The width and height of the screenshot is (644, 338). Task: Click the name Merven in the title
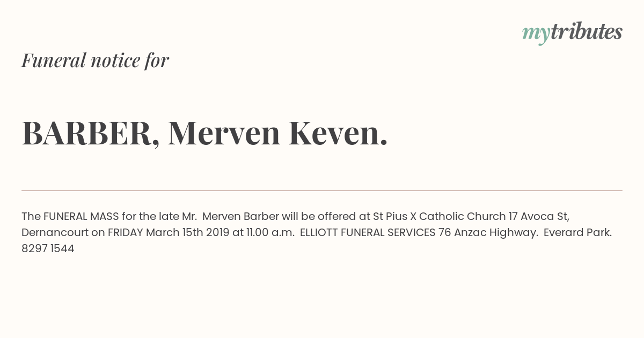pyautogui.click(x=224, y=133)
